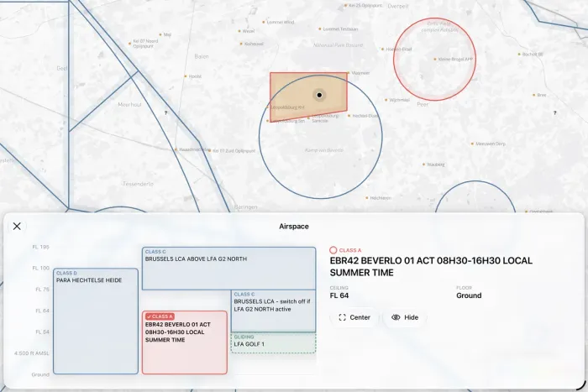Click the Kamp van Beverlo label
The image size is (588, 392).
coord(324,150)
